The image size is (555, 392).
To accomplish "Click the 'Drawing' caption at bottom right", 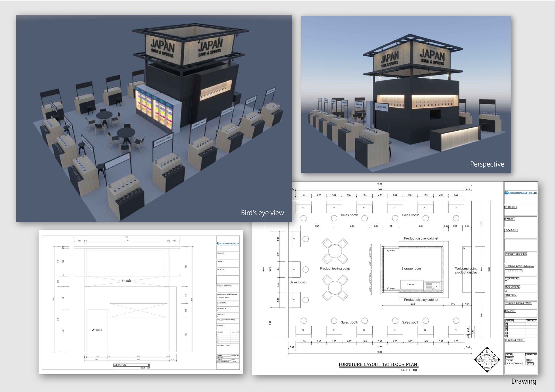I will (524, 381).
